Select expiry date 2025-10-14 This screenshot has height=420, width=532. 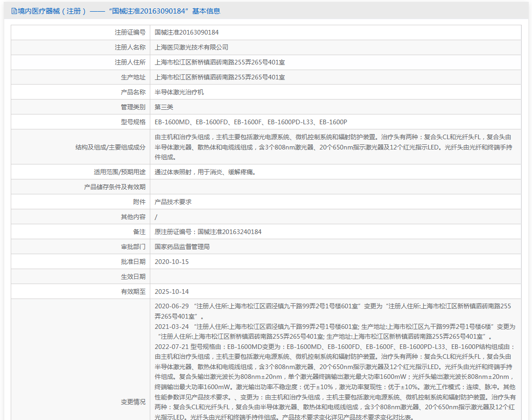tap(172, 292)
